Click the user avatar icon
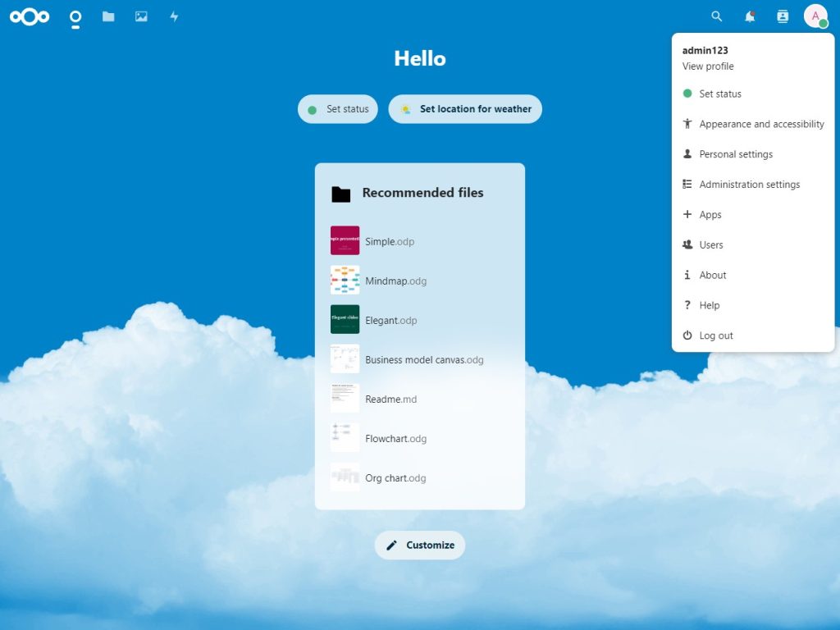The image size is (840, 630). [x=815, y=16]
